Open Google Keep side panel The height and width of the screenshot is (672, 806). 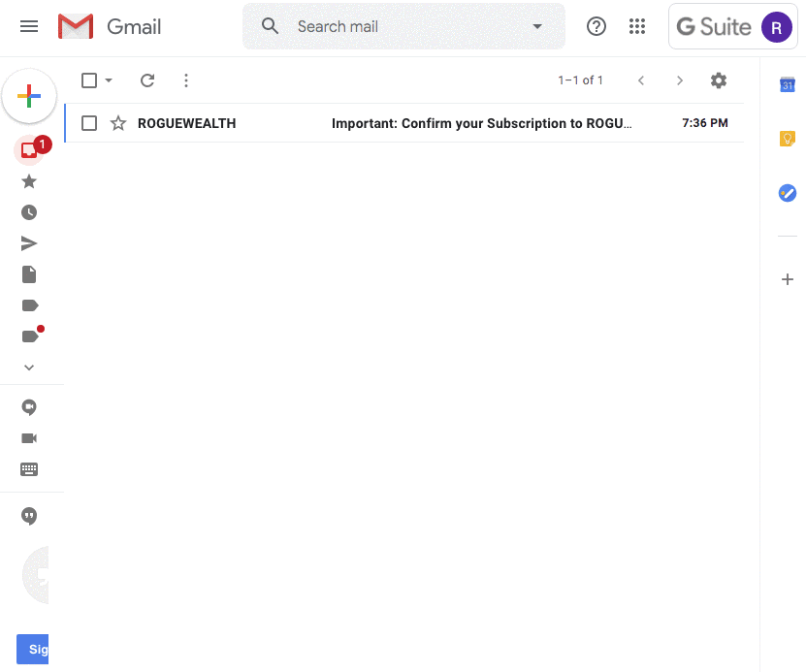pos(787,139)
